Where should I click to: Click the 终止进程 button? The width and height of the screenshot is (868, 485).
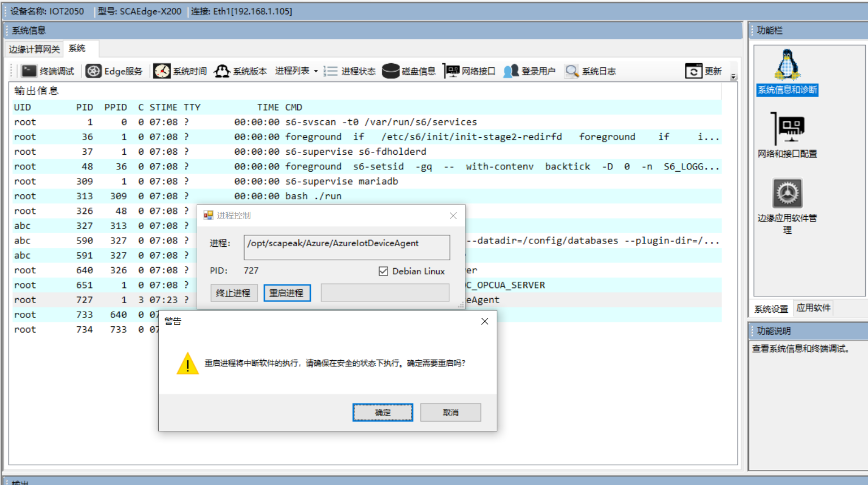233,293
